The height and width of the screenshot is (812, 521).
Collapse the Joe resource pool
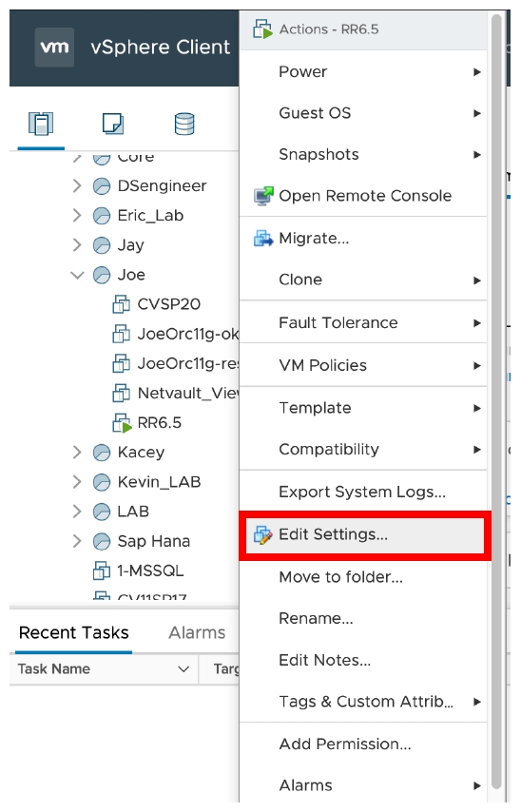(x=77, y=275)
